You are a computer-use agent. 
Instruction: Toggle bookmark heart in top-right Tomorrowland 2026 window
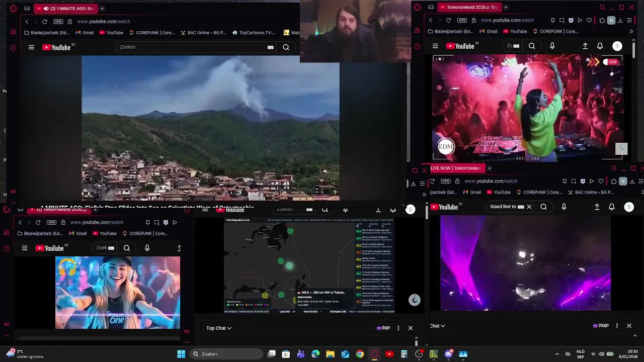tap(589, 21)
